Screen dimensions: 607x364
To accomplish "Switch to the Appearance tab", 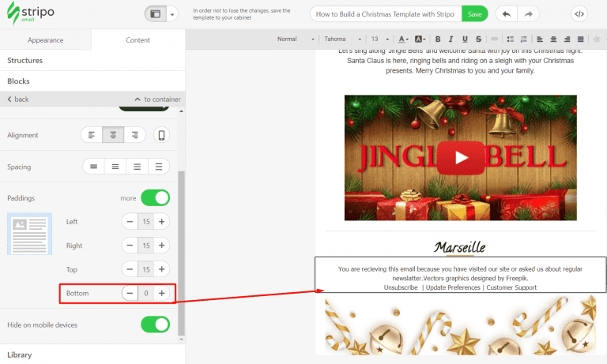I will coord(45,39).
